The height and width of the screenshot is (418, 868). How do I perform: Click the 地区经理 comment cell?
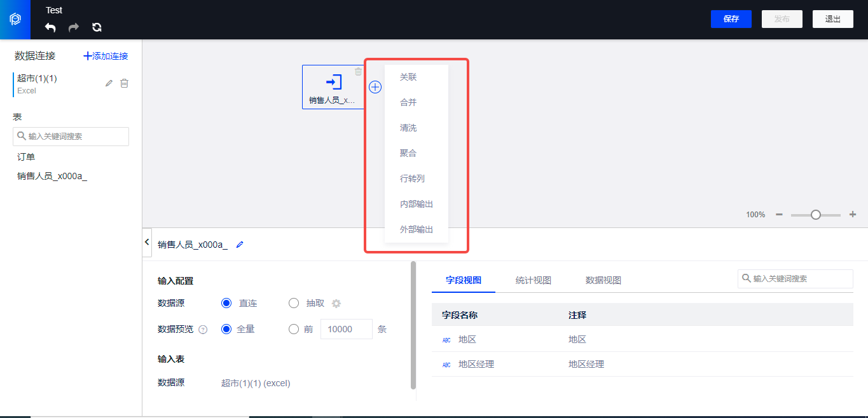click(586, 364)
